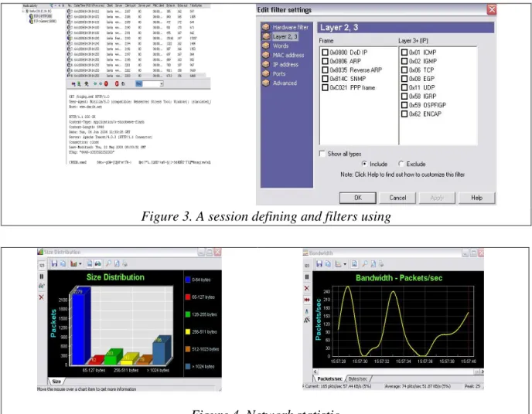Select the Size tab below the chart
Screen dimensions: 532x414
pyautogui.click(x=56, y=381)
